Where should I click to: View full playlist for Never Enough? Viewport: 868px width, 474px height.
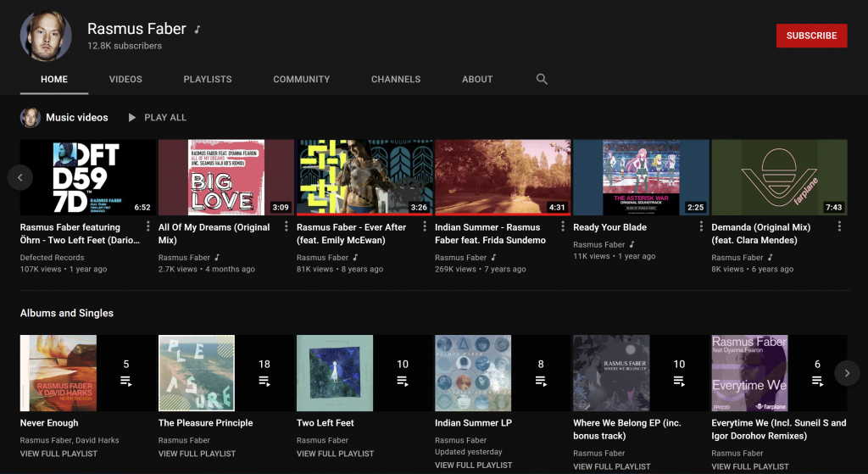(x=58, y=454)
